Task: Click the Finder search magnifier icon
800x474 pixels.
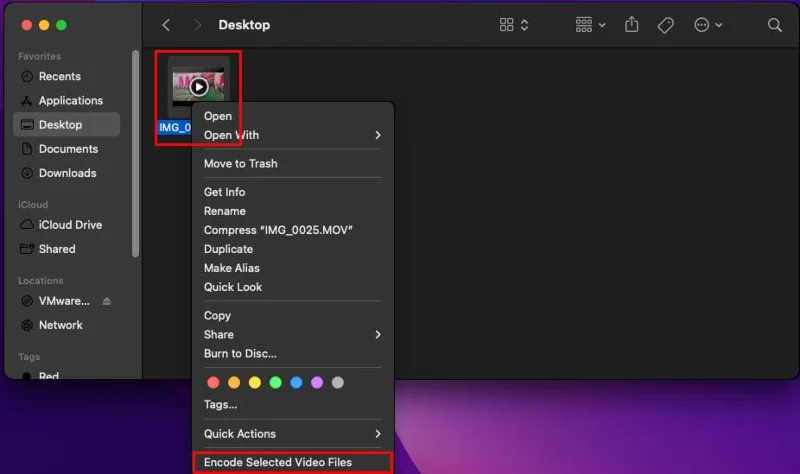Action: [x=774, y=25]
